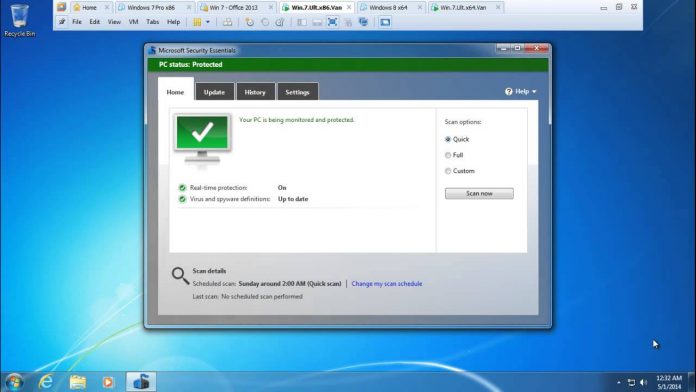Close the Home VMware tab
The image size is (696, 392).
[x=107, y=8]
